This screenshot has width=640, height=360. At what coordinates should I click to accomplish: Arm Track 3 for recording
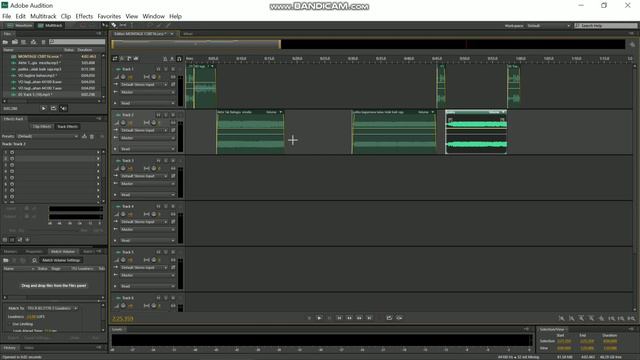coord(173,160)
